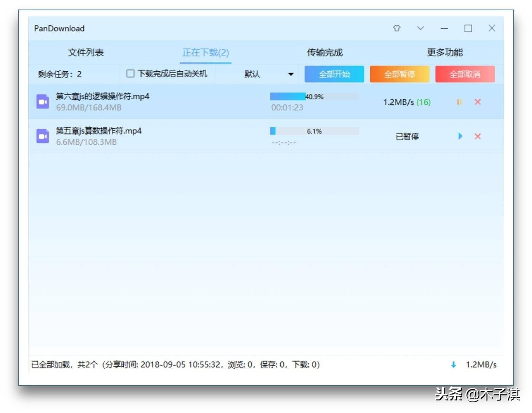
Task: Check the shutdown-after-download box
Action: click(x=130, y=74)
